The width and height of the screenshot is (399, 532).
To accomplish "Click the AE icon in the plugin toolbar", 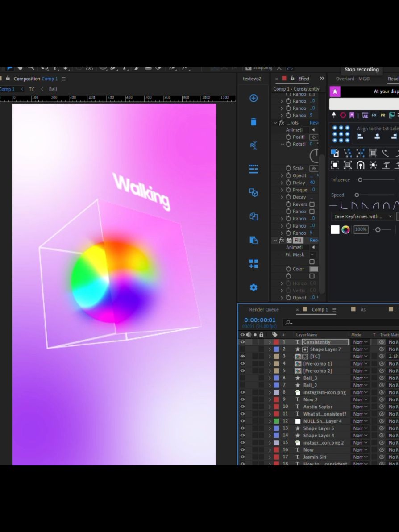I will tap(365, 115).
